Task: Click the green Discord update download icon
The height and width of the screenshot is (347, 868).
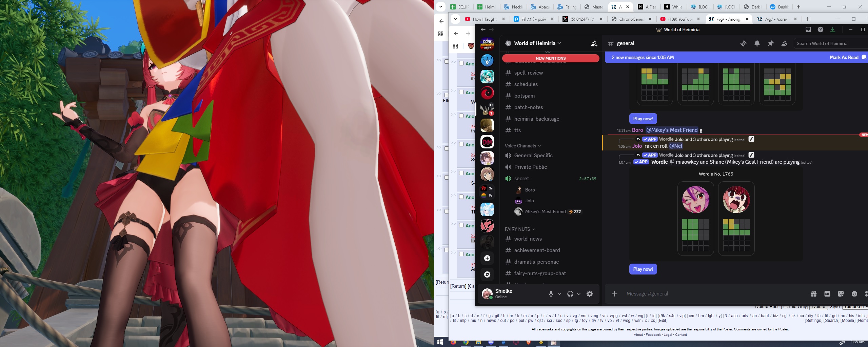Action: [x=833, y=29]
